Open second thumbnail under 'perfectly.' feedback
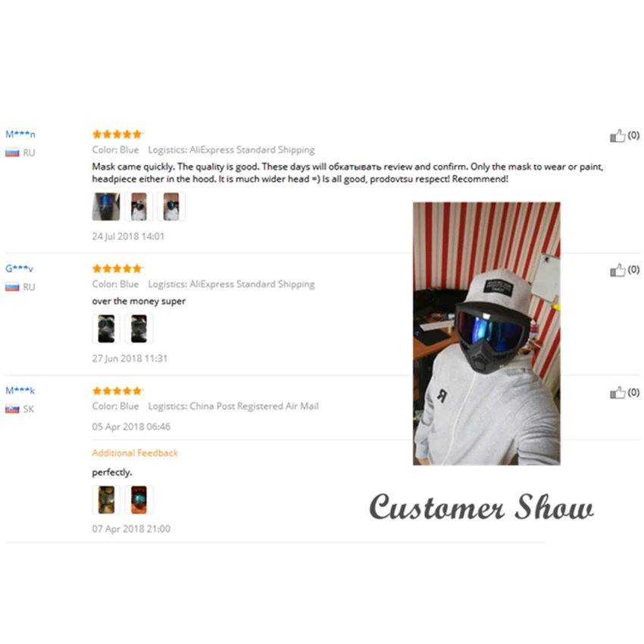Screen dimensions: 644x644 click(x=139, y=500)
